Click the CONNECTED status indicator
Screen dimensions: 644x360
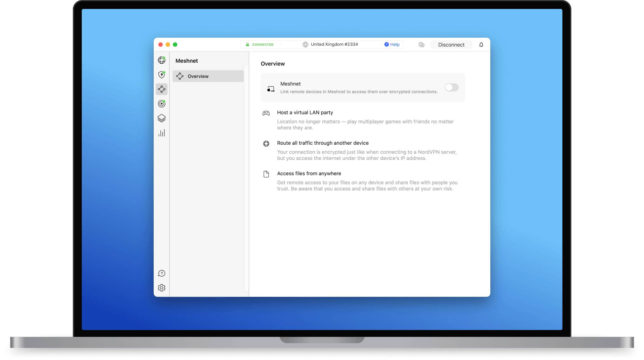point(262,45)
